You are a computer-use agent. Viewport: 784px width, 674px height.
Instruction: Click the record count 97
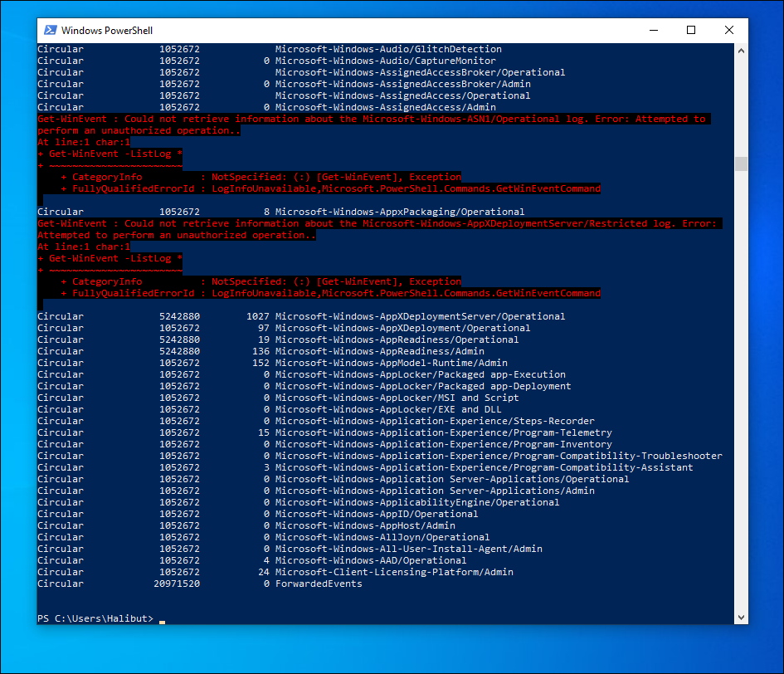[264, 328]
